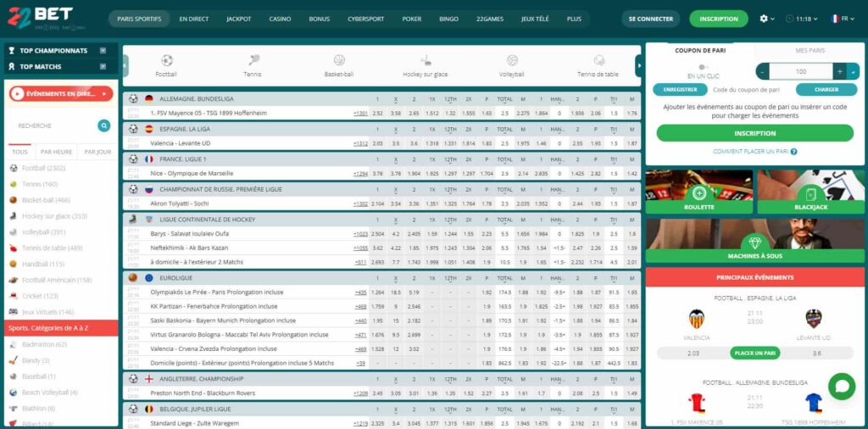Increase stake with the plus button

840,71
